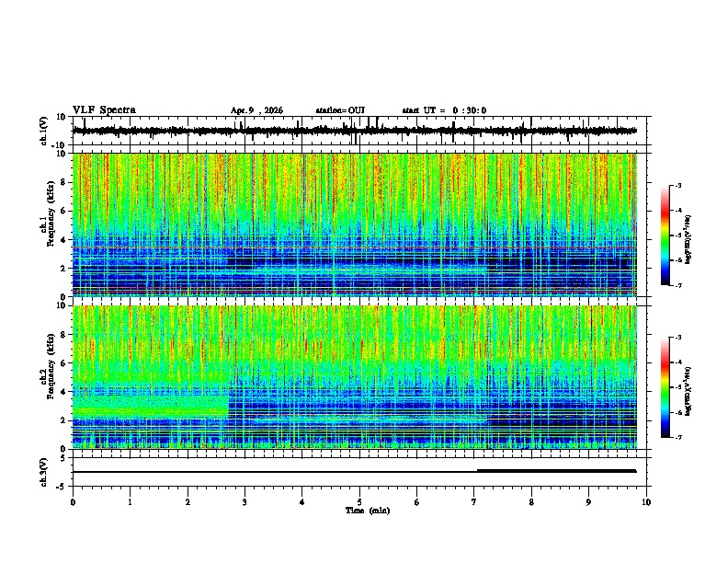The image size is (728, 563).
Task: Click the ch.3 flat voltage trace line
Action: [x=355, y=472]
